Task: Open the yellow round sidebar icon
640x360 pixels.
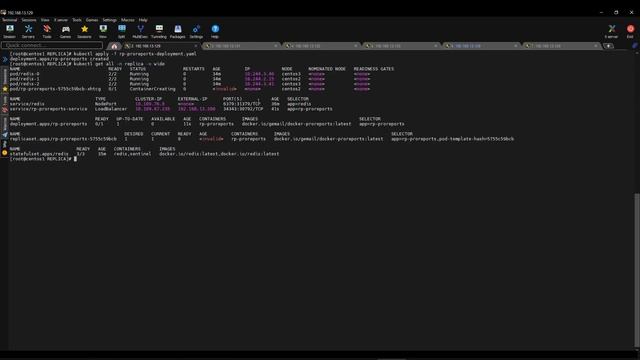Action: click(5, 153)
